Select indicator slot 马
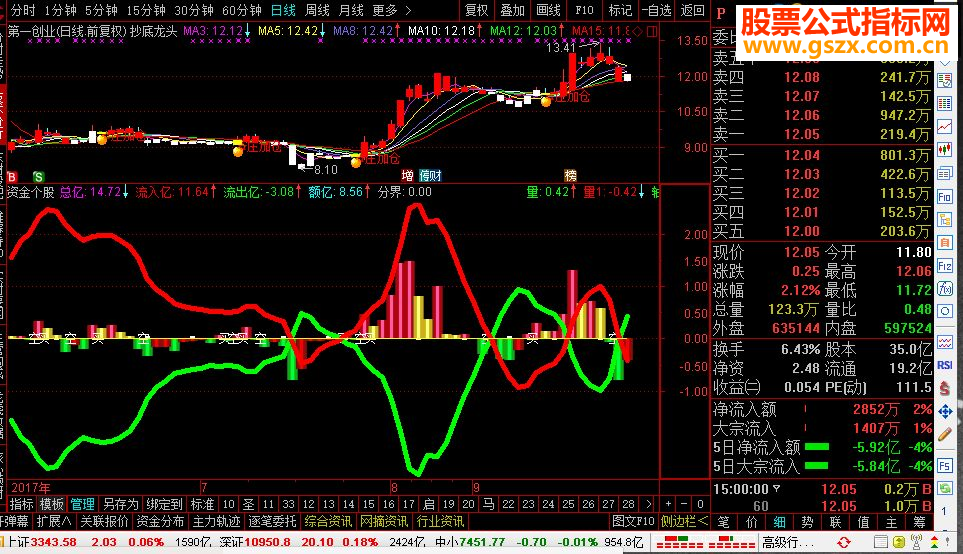Screen dimensions: 963x554 488,504
